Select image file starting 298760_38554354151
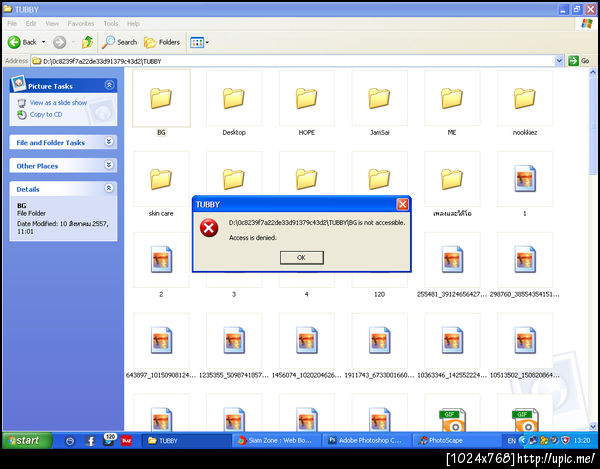 [525, 265]
